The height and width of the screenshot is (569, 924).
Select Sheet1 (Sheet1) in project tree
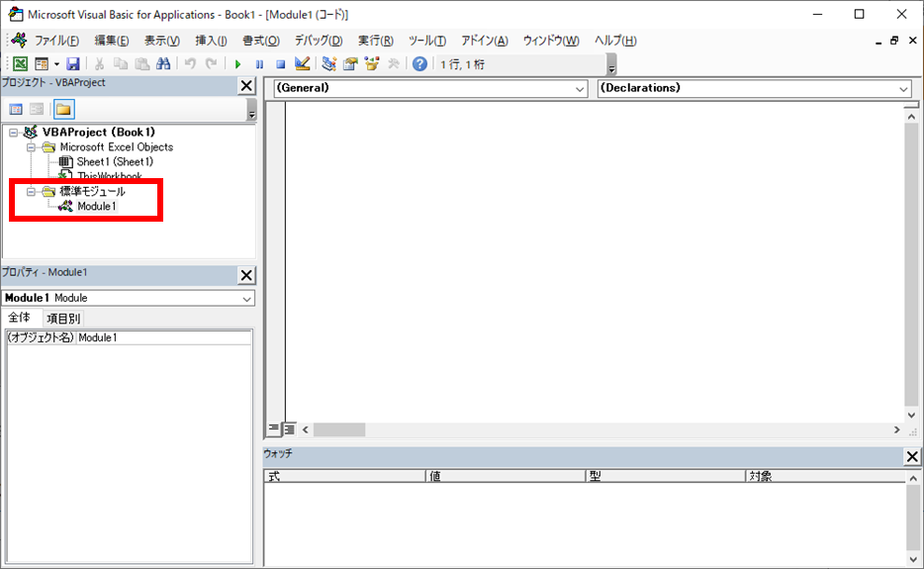(115, 161)
